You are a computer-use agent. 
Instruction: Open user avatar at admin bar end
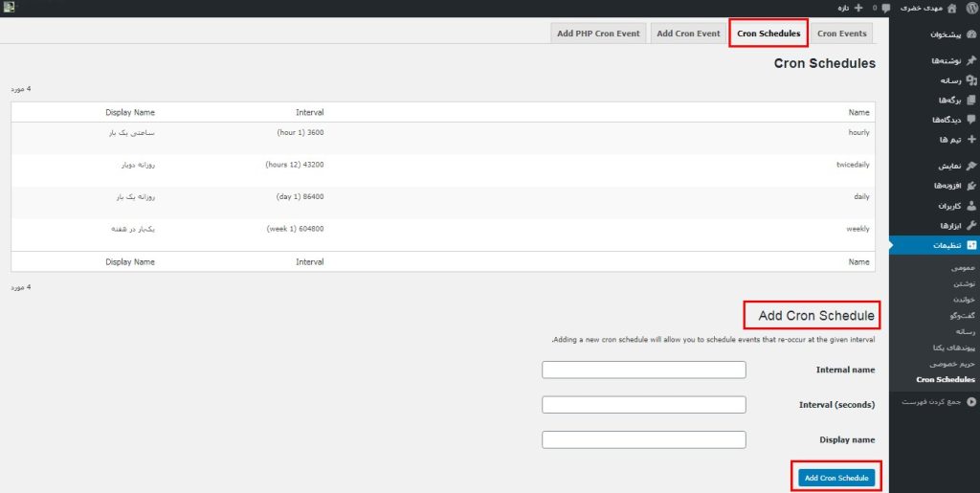pyautogui.click(x=9, y=8)
